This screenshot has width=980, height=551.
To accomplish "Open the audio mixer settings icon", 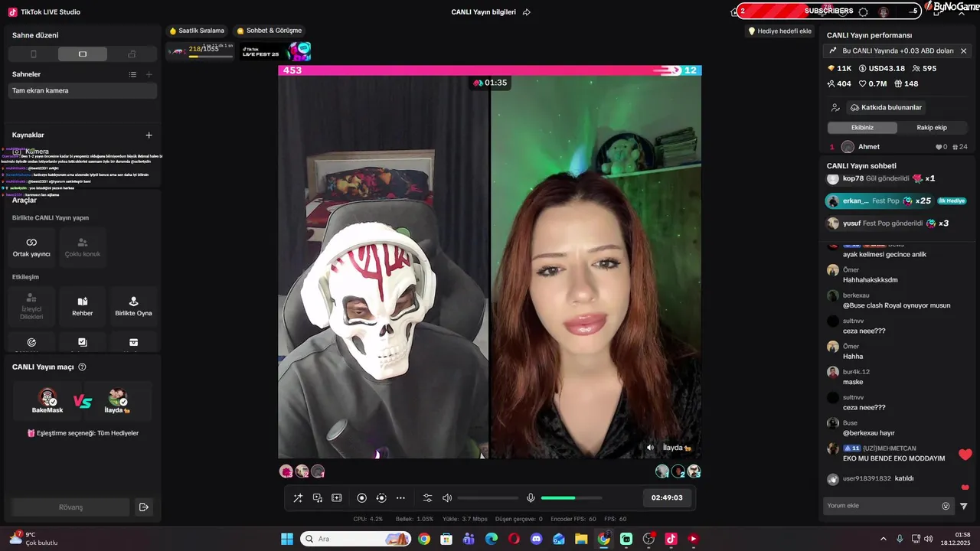I will (x=428, y=497).
